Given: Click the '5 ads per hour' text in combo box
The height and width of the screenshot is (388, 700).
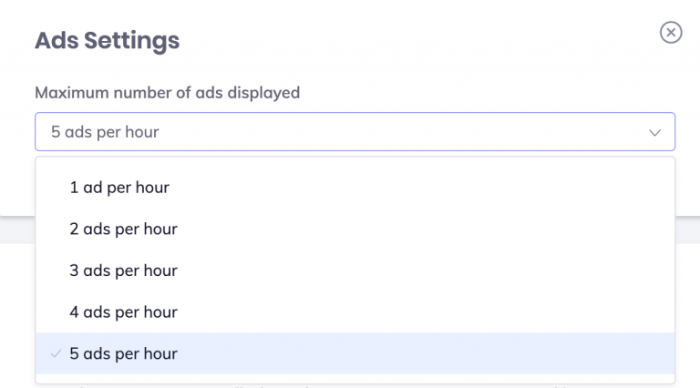Looking at the screenshot, I should (105, 132).
